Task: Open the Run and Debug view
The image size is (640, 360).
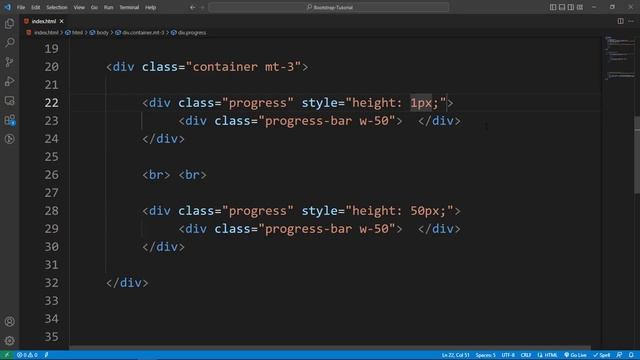Action: (9, 81)
